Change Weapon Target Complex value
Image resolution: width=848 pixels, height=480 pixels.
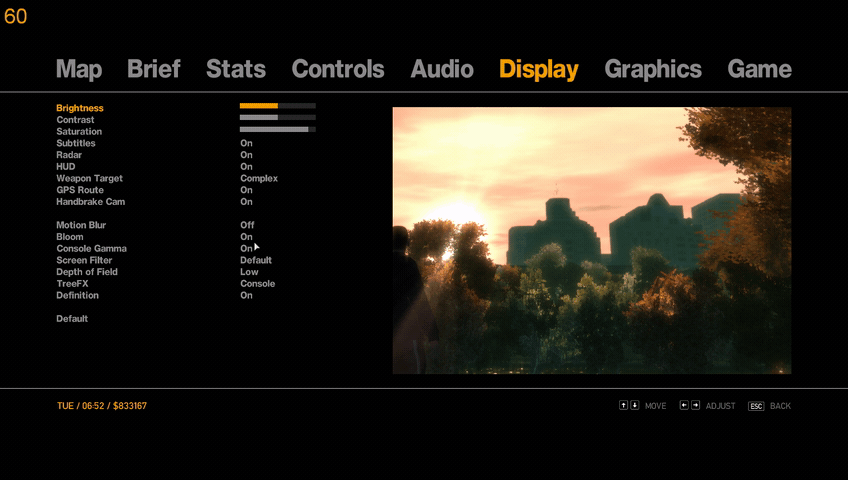click(259, 178)
